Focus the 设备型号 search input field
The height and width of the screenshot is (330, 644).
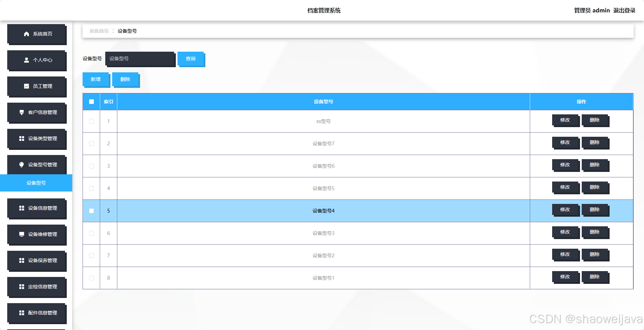(140, 59)
